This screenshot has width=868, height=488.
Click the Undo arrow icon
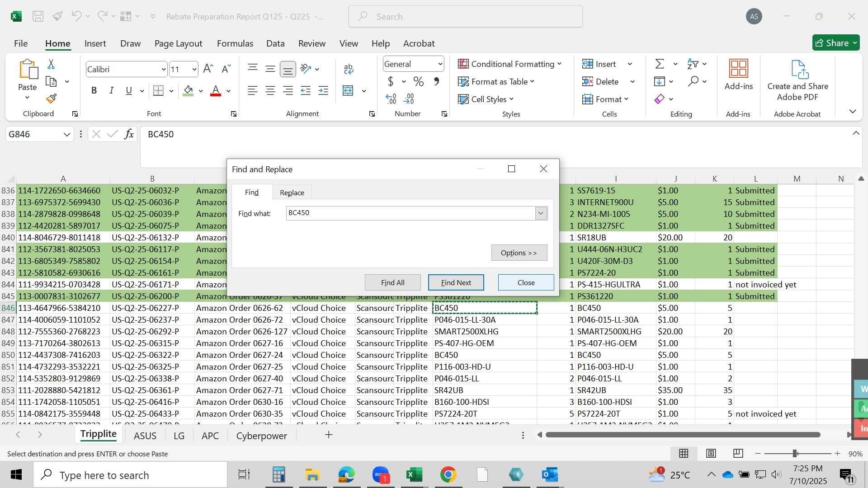point(76,16)
